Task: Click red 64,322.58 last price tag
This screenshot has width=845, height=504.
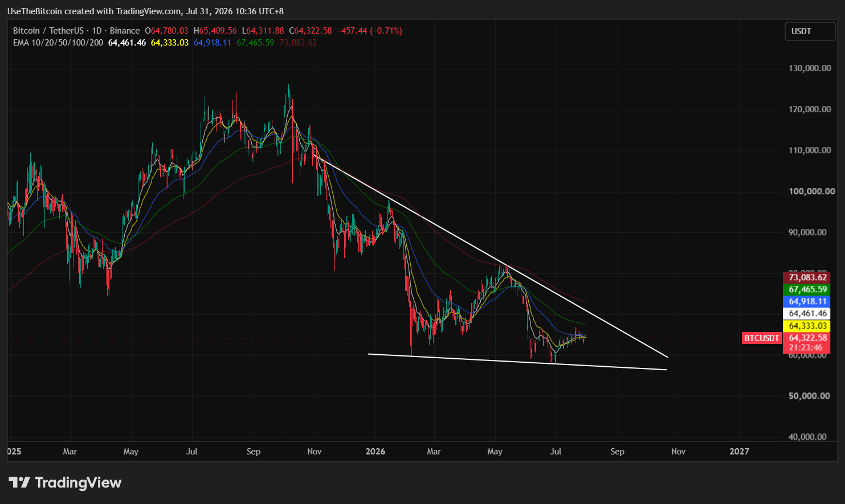Action: (807, 338)
